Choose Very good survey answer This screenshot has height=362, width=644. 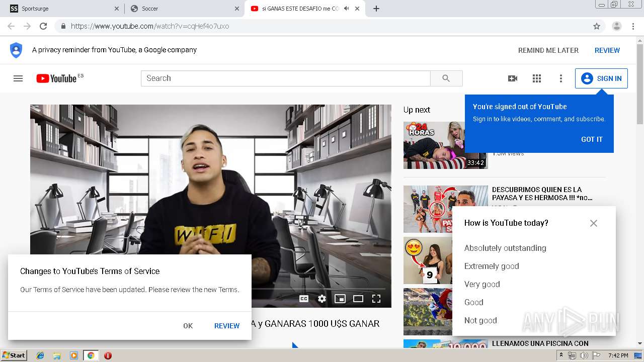tap(482, 284)
